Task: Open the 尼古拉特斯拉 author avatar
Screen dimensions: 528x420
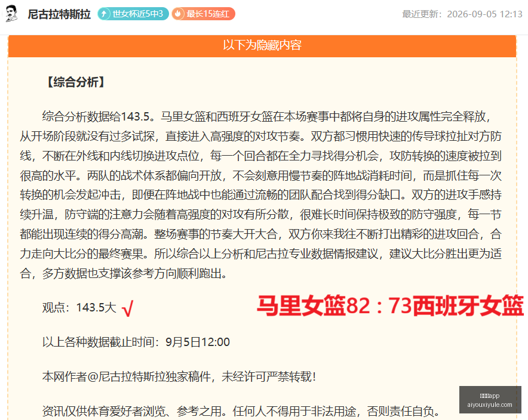Action: (12, 14)
